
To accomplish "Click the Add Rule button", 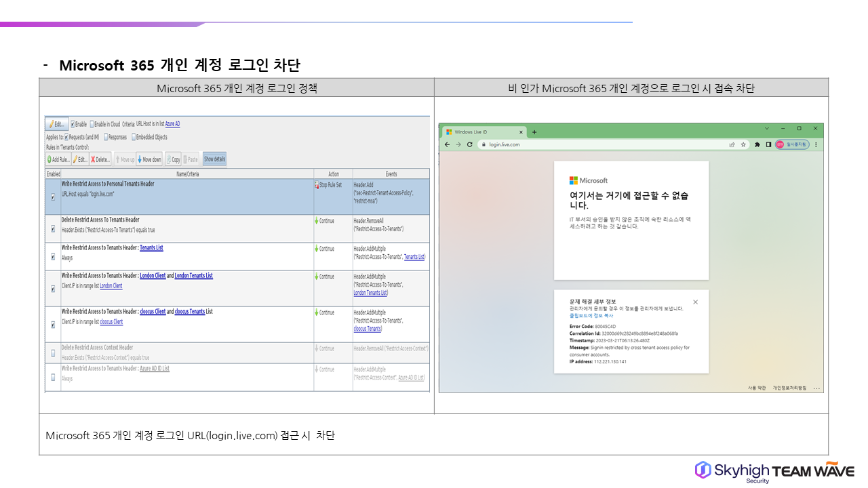I will click(x=58, y=159).
